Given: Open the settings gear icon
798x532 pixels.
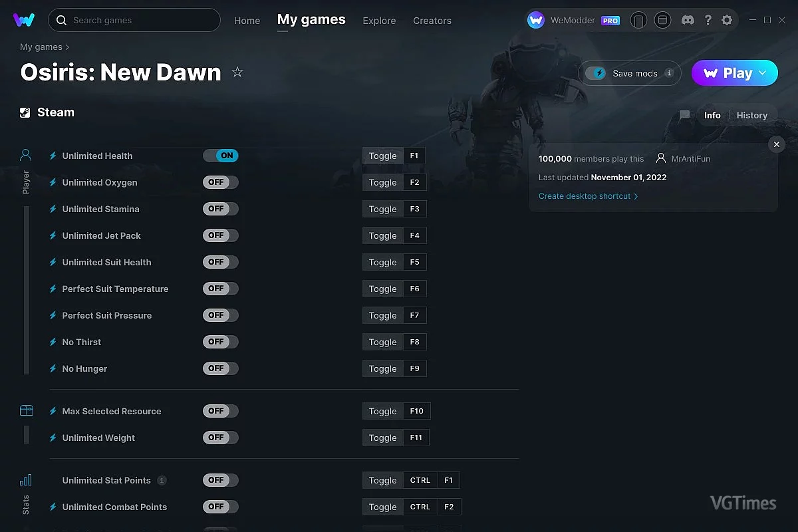Looking at the screenshot, I should click(727, 20).
